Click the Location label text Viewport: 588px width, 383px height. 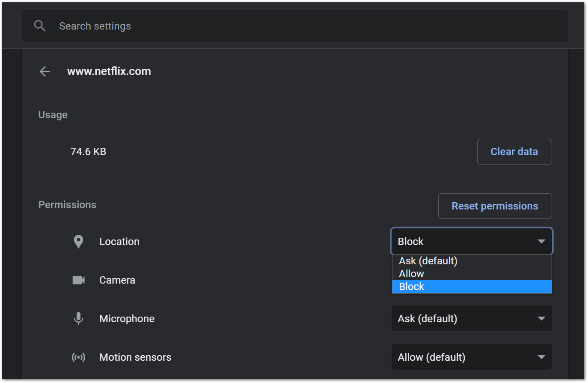(119, 242)
